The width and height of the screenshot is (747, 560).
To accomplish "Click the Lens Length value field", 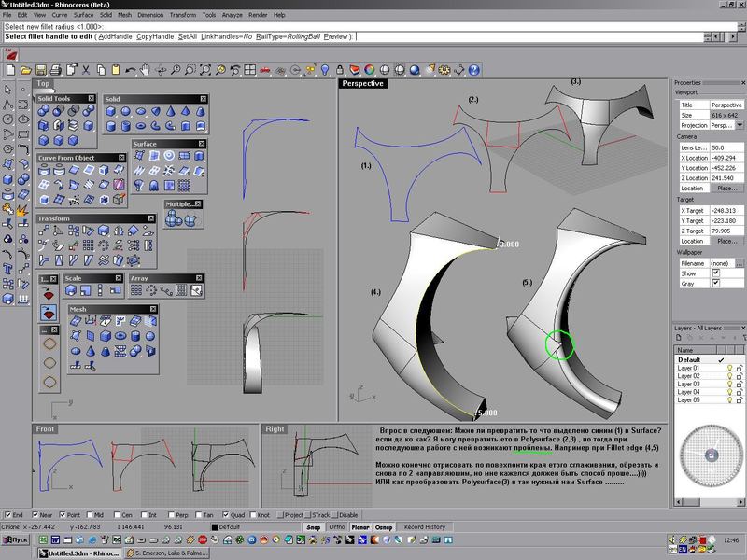I will [726, 147].
